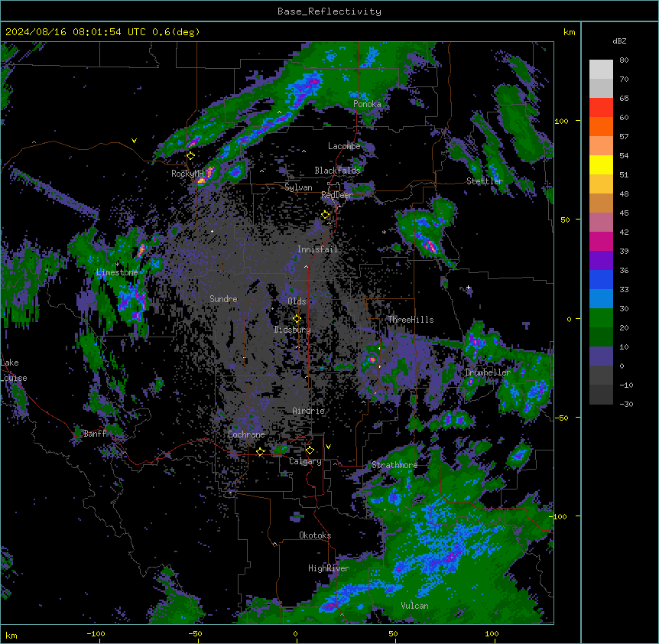The height and width of the screenshot is (644, 659).
Task: Click the Ponoka city label
Action: point(367,104)
